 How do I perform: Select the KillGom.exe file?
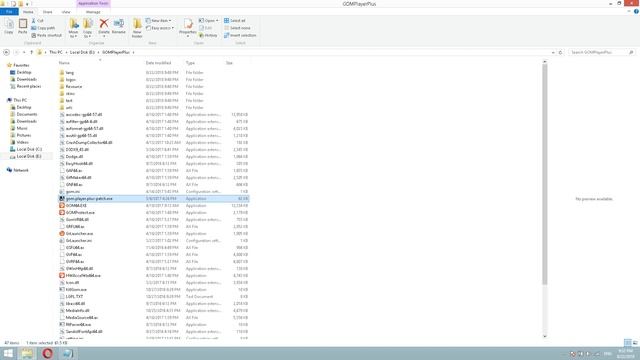coord(76,289)
